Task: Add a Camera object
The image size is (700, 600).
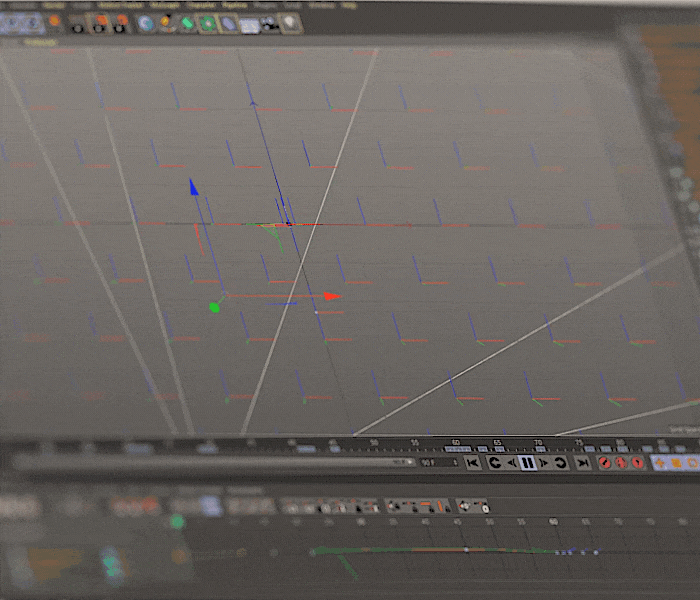Action: 269,24
